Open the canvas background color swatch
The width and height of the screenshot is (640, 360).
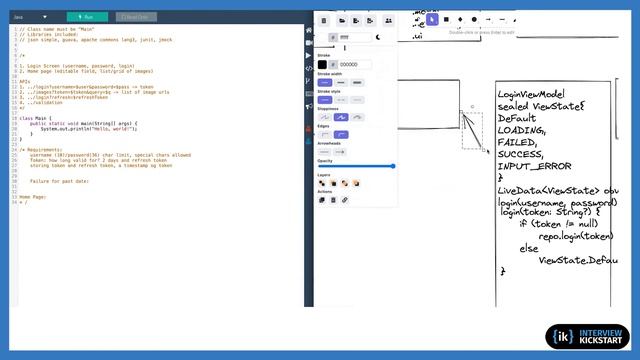[x=322, y=37]
